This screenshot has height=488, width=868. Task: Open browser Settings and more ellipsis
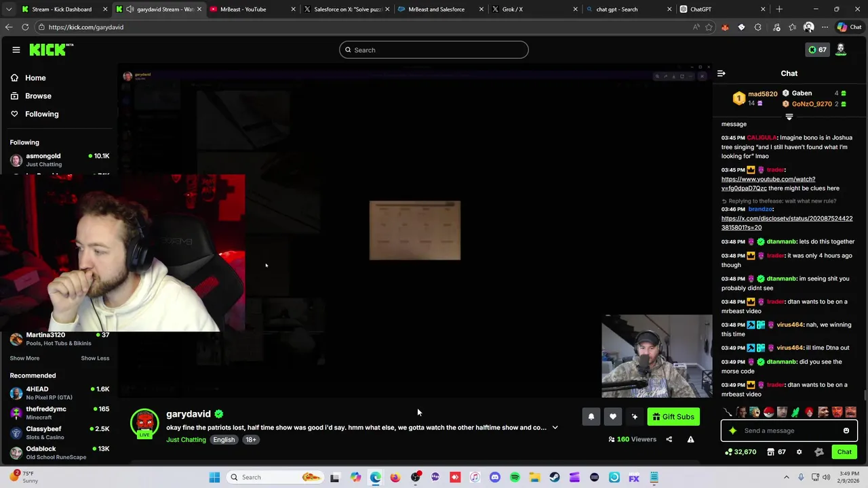825,27
